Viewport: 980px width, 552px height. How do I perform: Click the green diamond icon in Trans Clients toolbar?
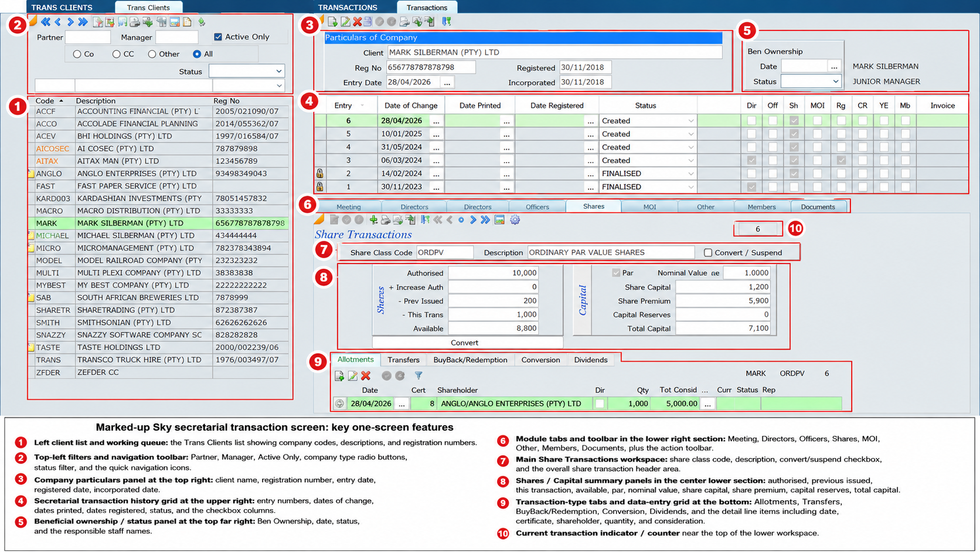coord(202,22)
